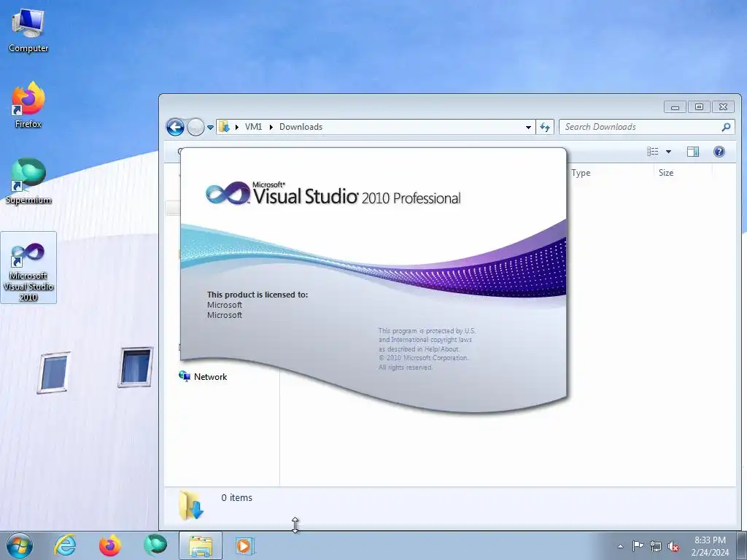Viewport: 747px width, 560px height.
Task: Open the Windows Start menu
Action: pyautogui.click(x=19, y=545)
